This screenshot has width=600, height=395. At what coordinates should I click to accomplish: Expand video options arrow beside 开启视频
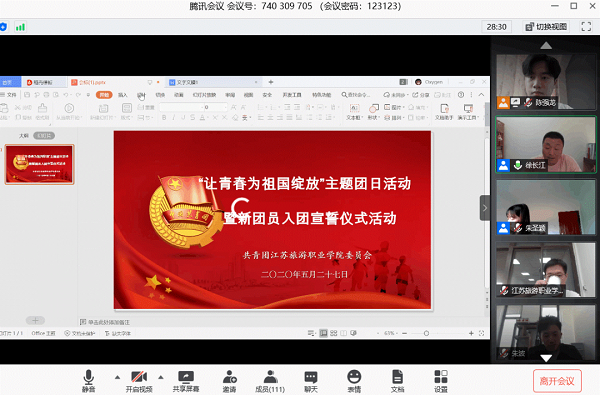tap(161, 377)
